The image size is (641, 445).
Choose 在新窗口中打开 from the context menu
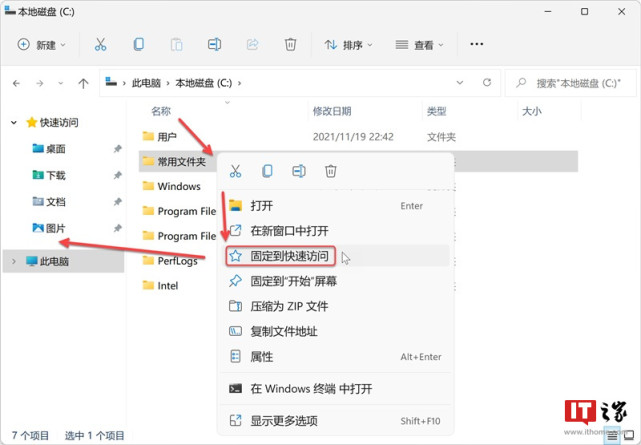tap(335, 231)
